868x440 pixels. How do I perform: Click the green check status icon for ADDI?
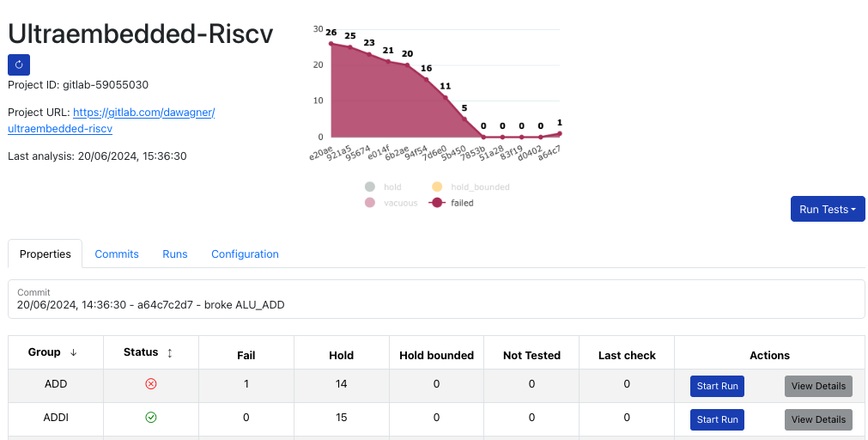pos(151,418)
